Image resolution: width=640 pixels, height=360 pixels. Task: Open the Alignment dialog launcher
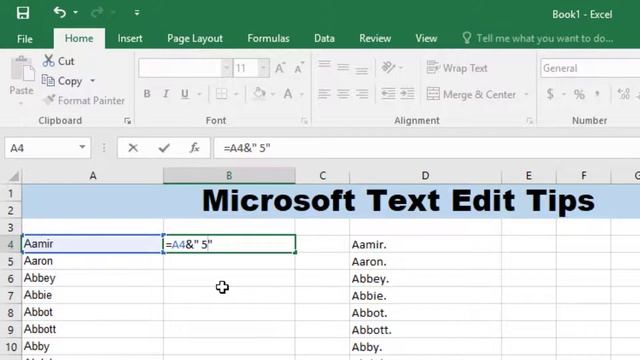pos(530,121)
